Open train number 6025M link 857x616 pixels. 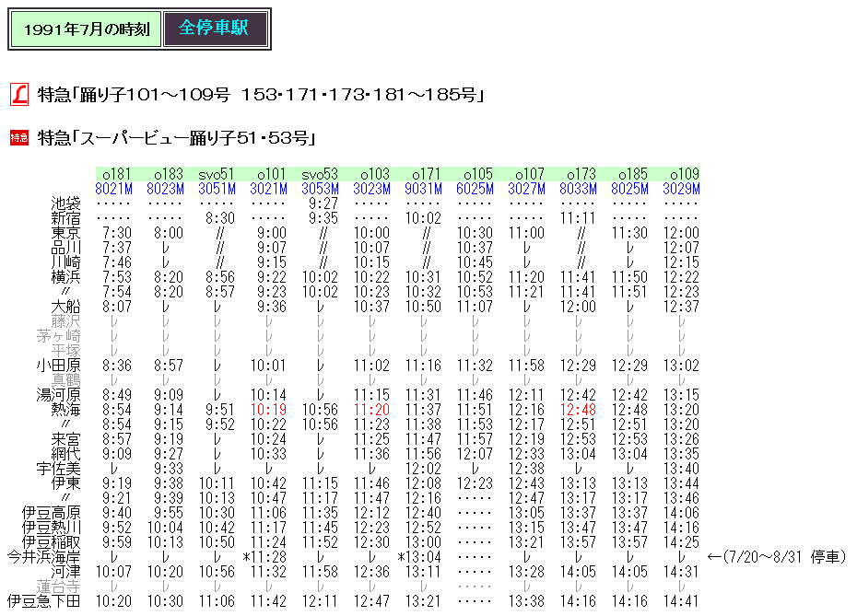(476, 189)
